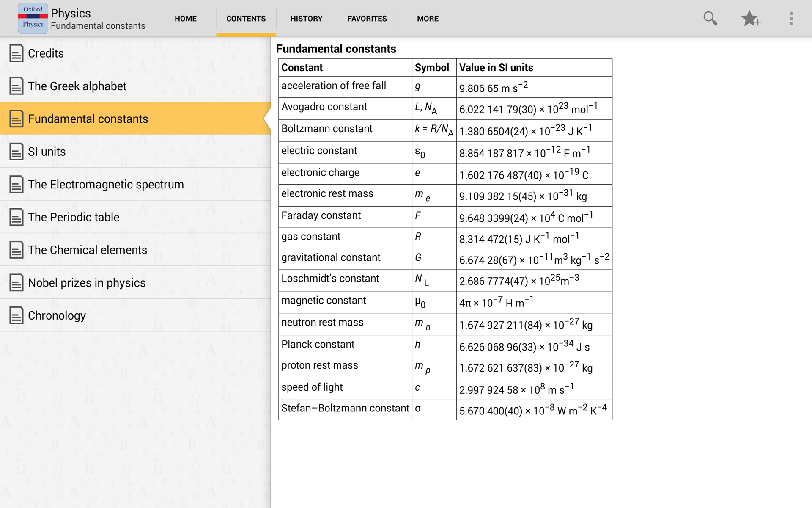812x508 pixels.
Task: Open the overflow menu with three dots
Action: point(791,18)
